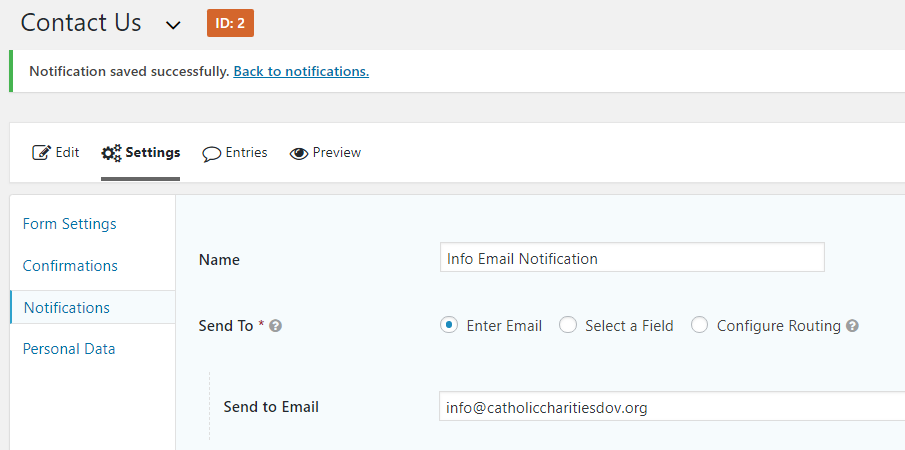Open the Contact Us form switcher dropdown
Screen dimensions: 905x450
(x=173, y=24)
